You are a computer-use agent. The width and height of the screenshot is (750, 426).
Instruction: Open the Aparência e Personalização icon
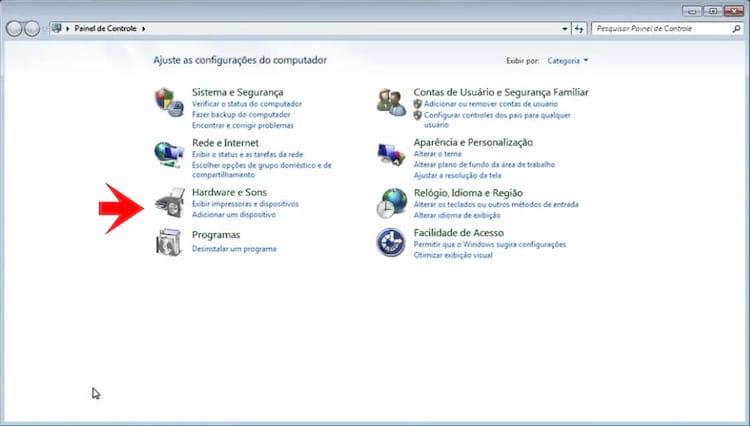click(390, 153)
